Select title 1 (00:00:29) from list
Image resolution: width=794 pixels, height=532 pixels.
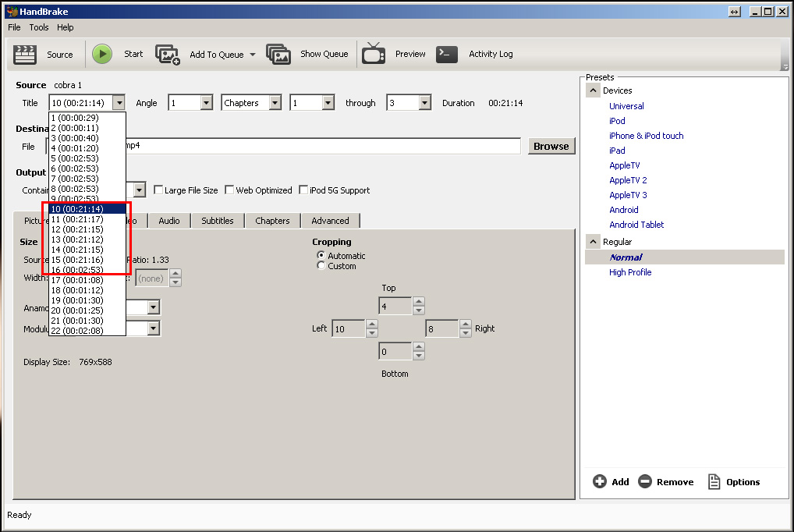87,118
